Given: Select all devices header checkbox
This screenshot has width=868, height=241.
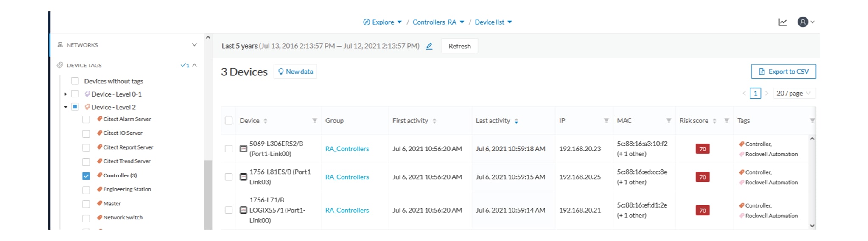Looking at the screenshot, I should (x=229, y=121).
